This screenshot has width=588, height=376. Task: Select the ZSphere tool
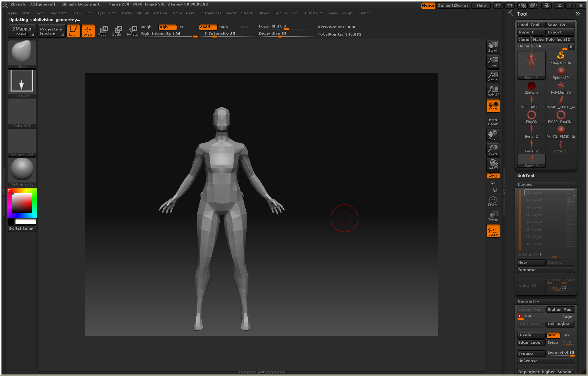531,87
